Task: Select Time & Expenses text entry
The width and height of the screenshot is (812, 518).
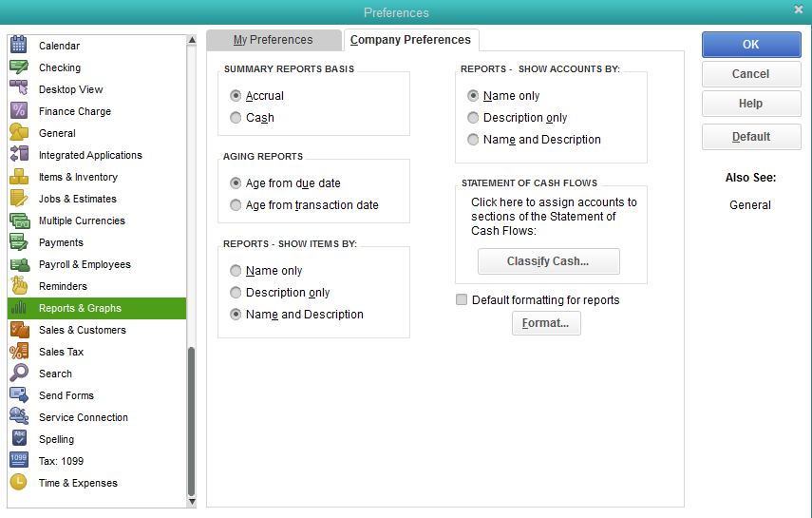Action: click(x=78, y=483)
